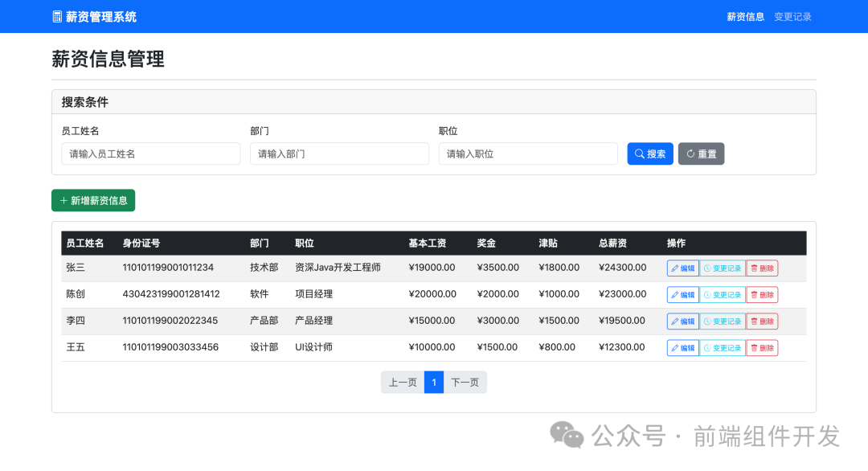Click the 身份证号 column header
The height and width of the screenshot is (471, 868).
pyautogui.click(x=141, y=243)
